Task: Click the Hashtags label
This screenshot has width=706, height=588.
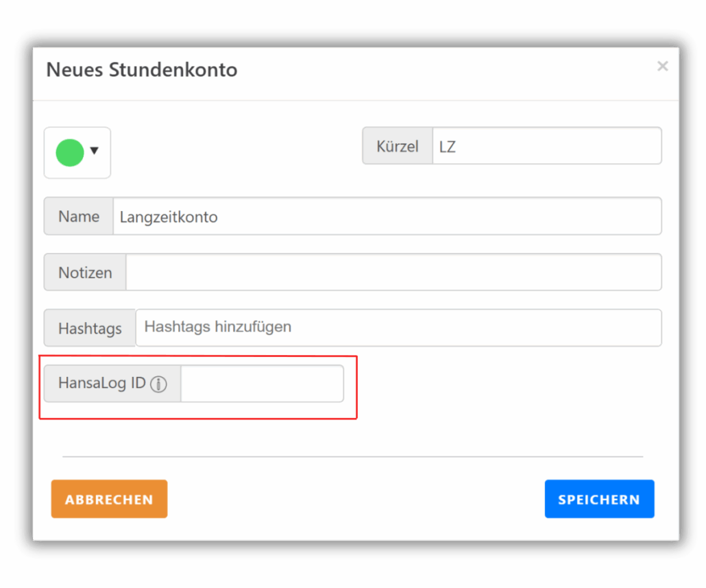Action: [x=90, y=328]
